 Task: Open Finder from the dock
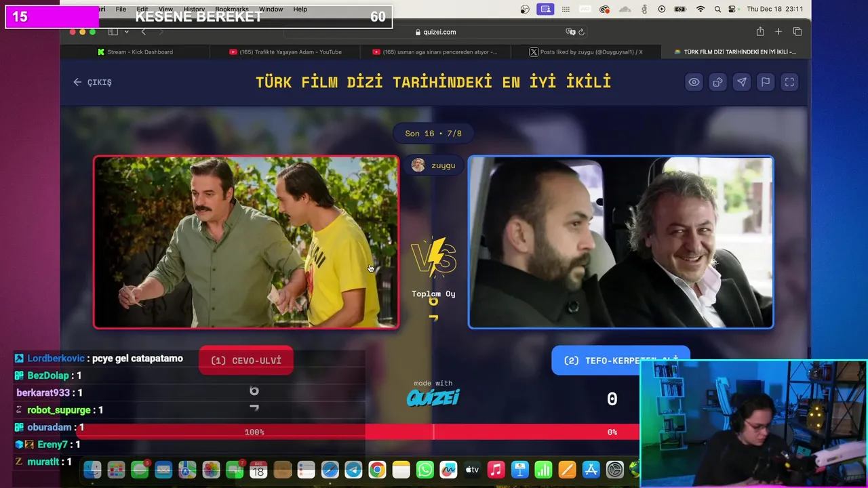(x=93, y=470)
